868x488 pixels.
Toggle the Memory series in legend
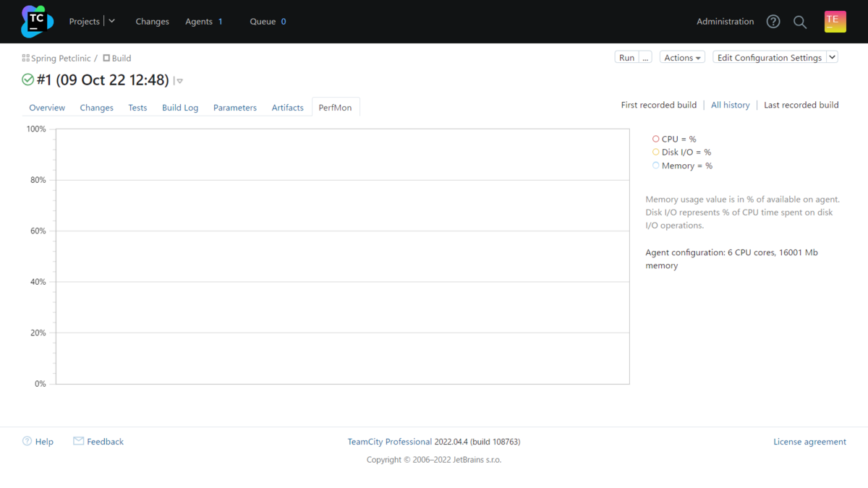click(656, 166)
